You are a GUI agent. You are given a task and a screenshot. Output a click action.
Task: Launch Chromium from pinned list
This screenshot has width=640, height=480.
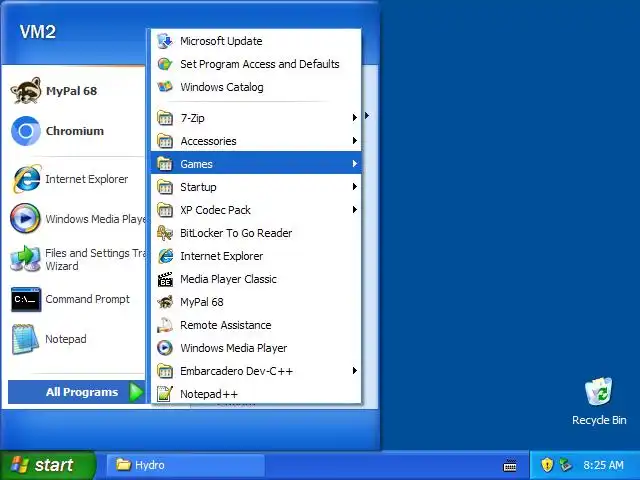73,131
